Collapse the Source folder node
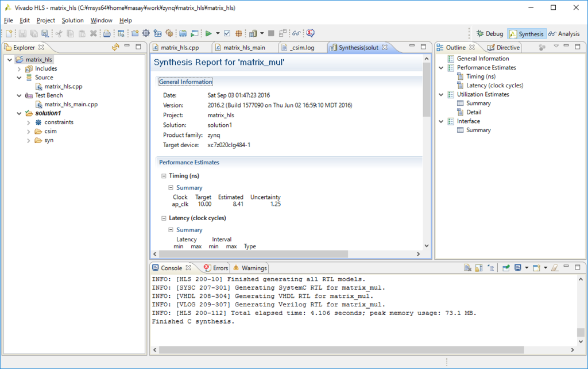 [19, 78]
